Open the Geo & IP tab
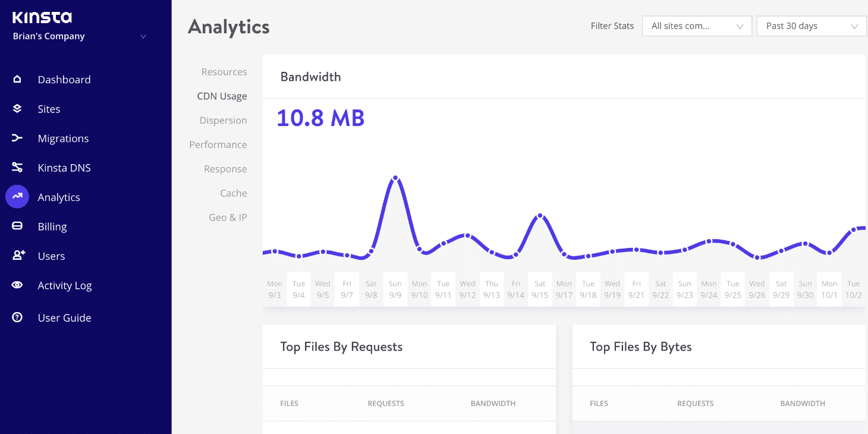The image size is (868, 434). [x=228, y=218]
